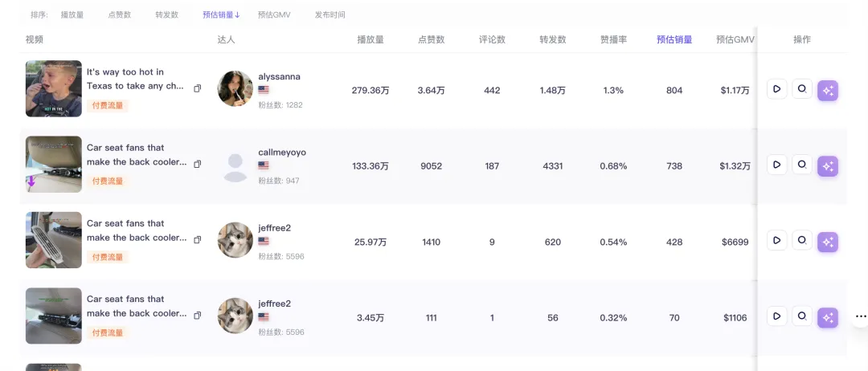Copy the Texas video title via copy icon
Viewport: 868px width, 371px height.
(197, 88)
